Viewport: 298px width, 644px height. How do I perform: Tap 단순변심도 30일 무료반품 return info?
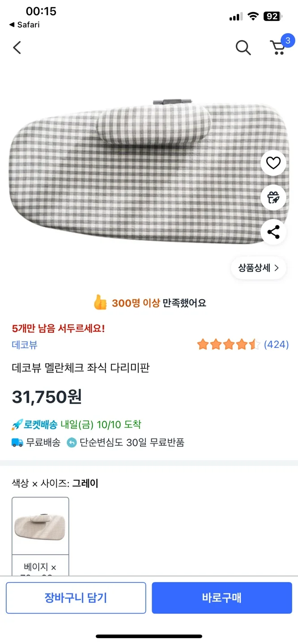[132, 443]
